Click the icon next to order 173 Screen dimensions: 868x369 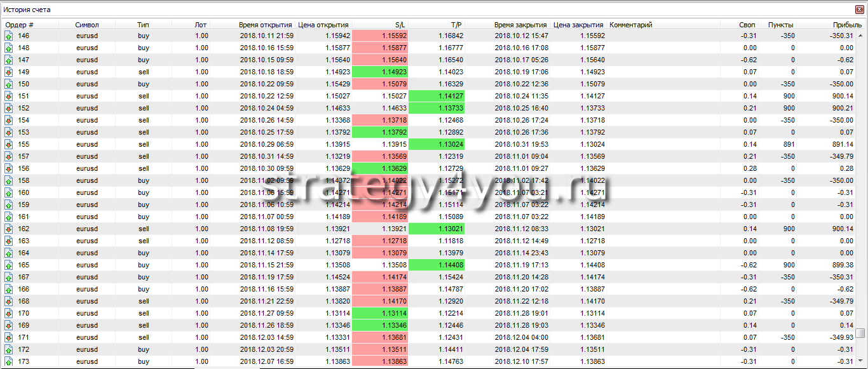[x=9, y=361]
